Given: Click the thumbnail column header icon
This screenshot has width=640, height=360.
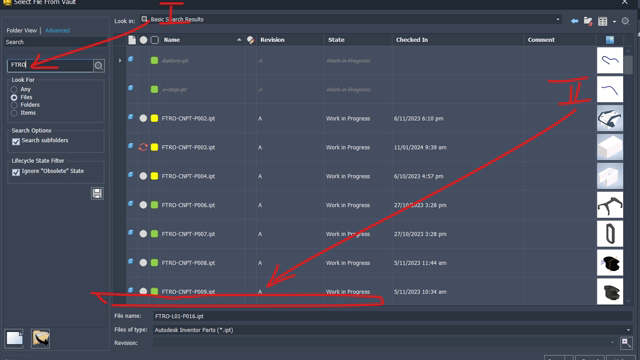Looking at the screenshot, I should 610,40.
